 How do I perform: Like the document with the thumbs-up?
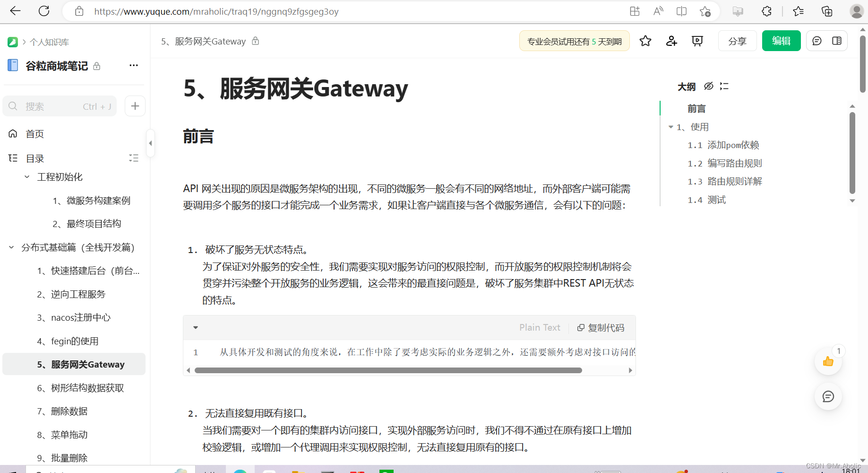tap(827, 361)
